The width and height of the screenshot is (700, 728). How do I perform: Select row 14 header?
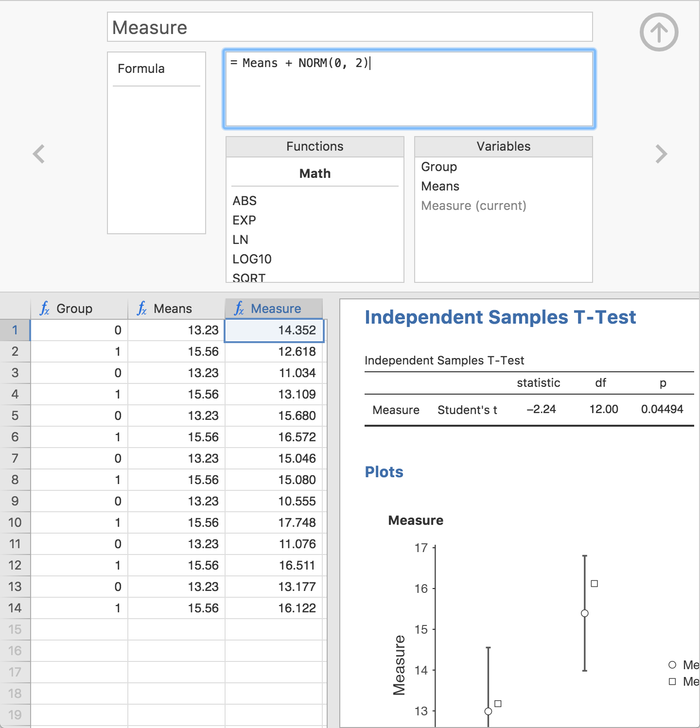[x=15, y=608]
